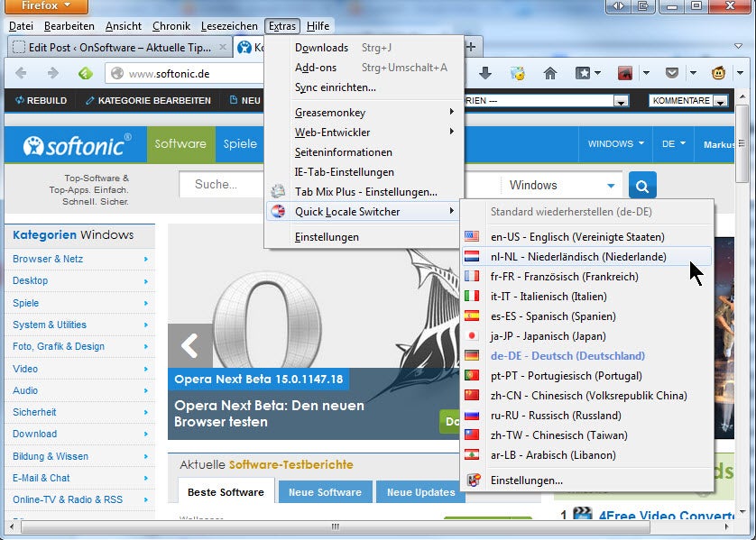
Task: Select the Neue Software tab
Action: [x=325, y=492]
